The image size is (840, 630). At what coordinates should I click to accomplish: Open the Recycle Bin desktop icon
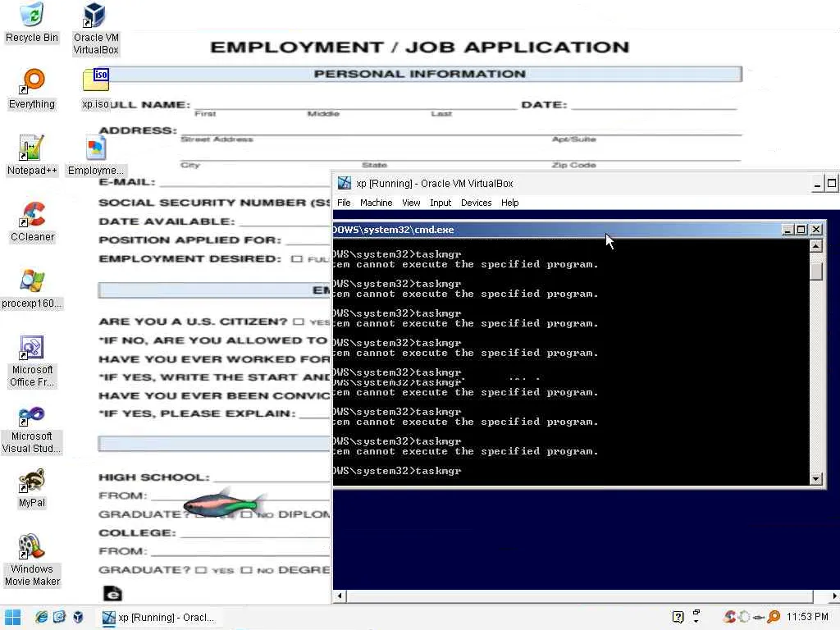(32, 22)
